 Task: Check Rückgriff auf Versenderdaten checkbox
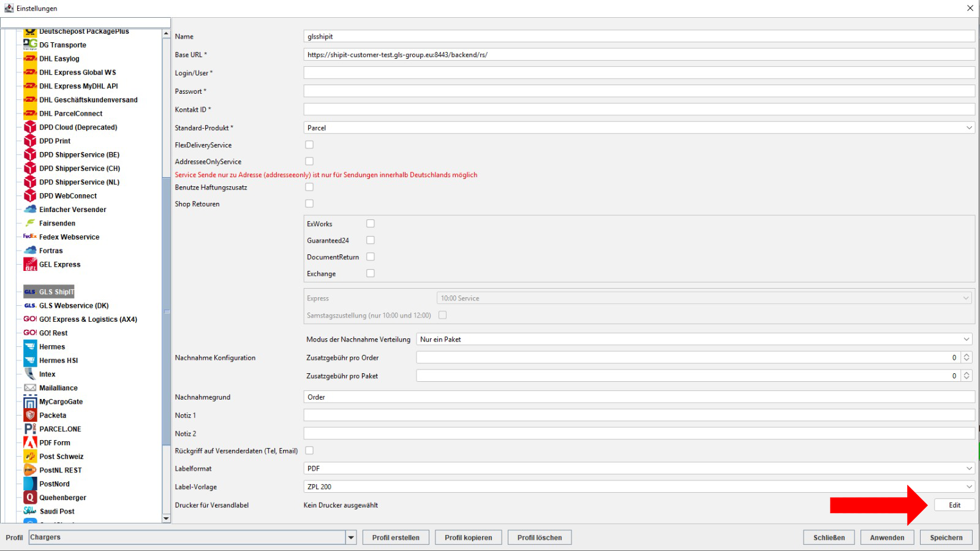point(309,450)
